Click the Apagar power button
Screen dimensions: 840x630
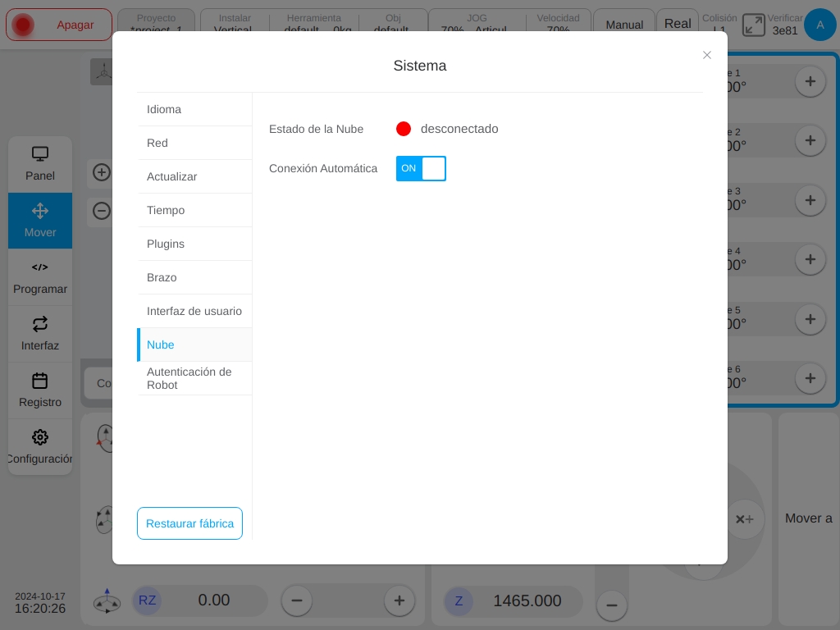[x=59, y=25]
